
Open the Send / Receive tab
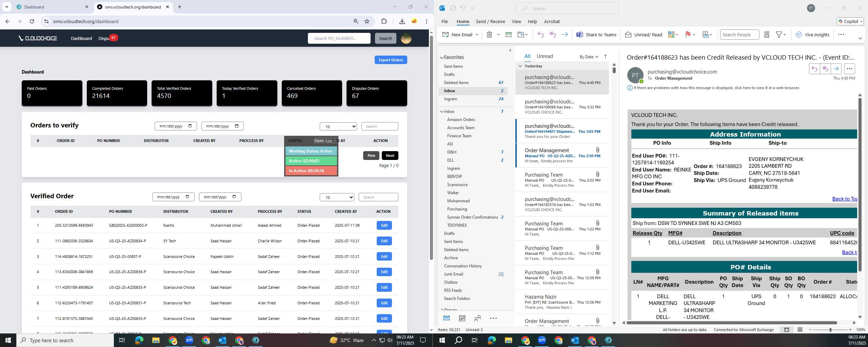490,21
